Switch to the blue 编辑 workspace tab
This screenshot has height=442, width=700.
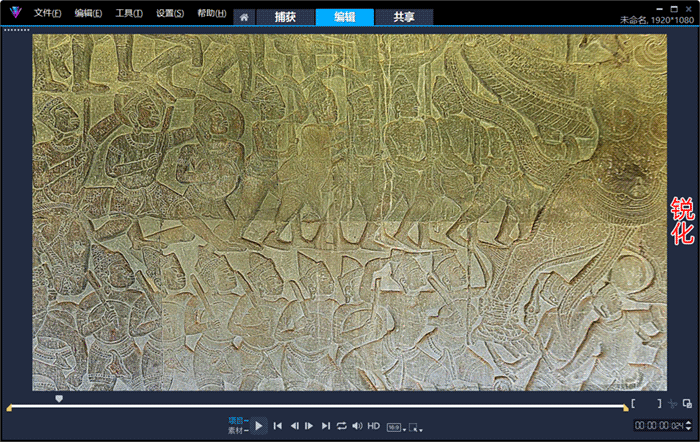coord(344,17)
